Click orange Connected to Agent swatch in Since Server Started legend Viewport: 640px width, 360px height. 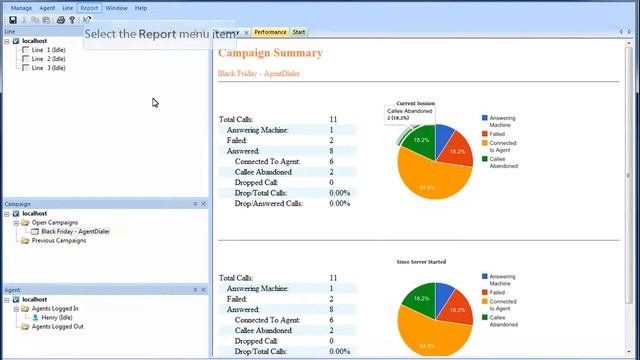[484, 302]
